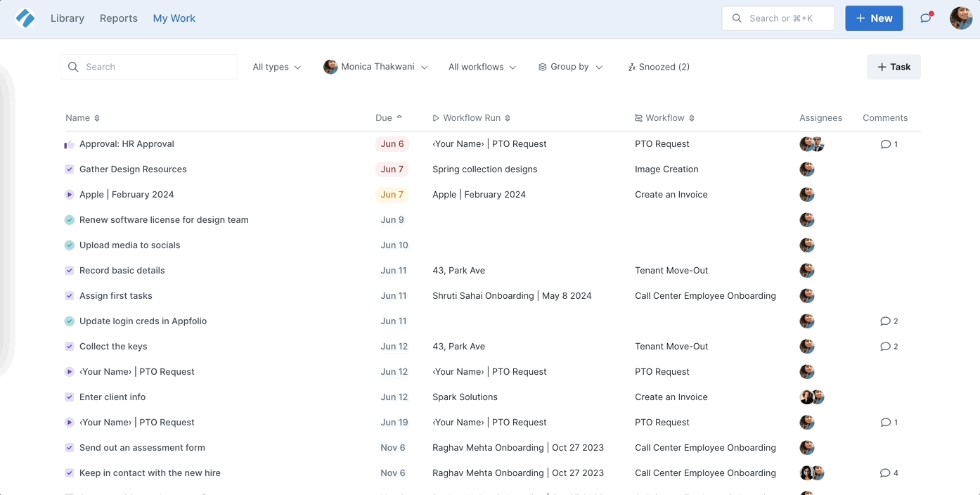Viewport: 980px width, 495px height.
Task: Click the assignee avatars on HR Approval row
Action: point(812,144)
